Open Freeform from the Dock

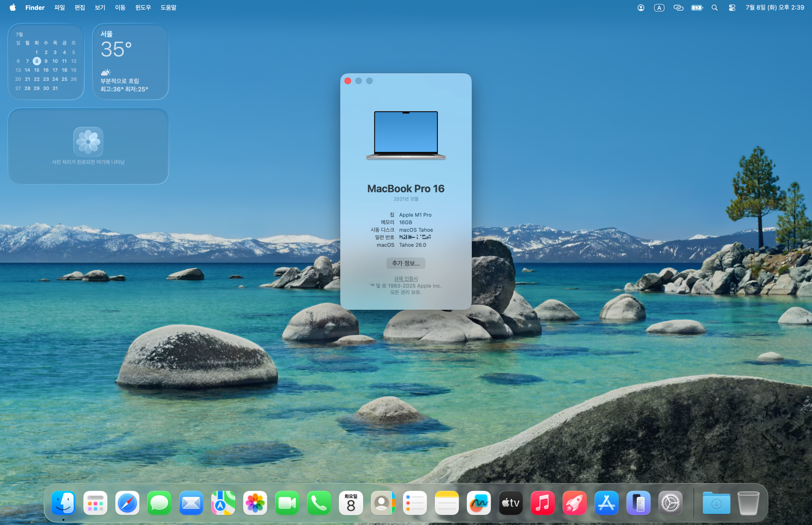coord(479,503)
